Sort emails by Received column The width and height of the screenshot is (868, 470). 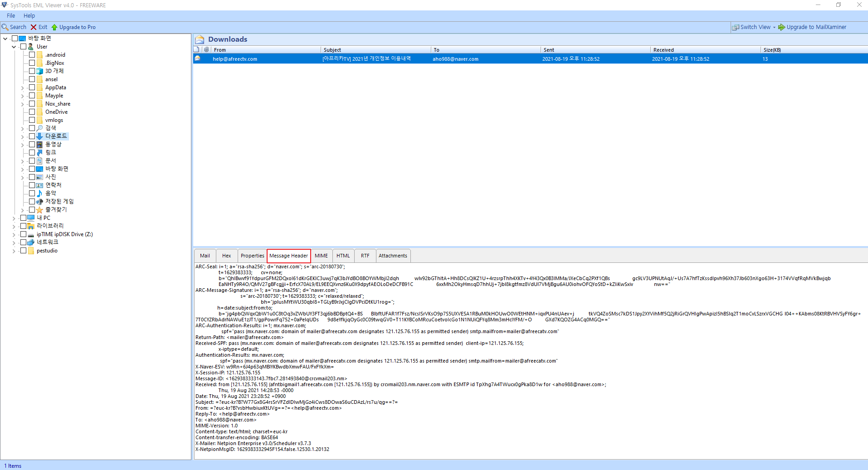705,50
